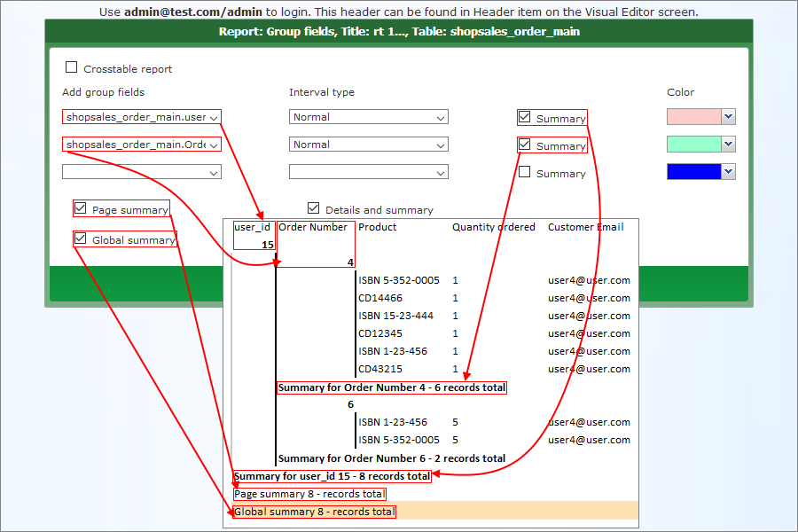Toggle the Page summary checkbox
798x532 pixels.
tap(81, 208)
